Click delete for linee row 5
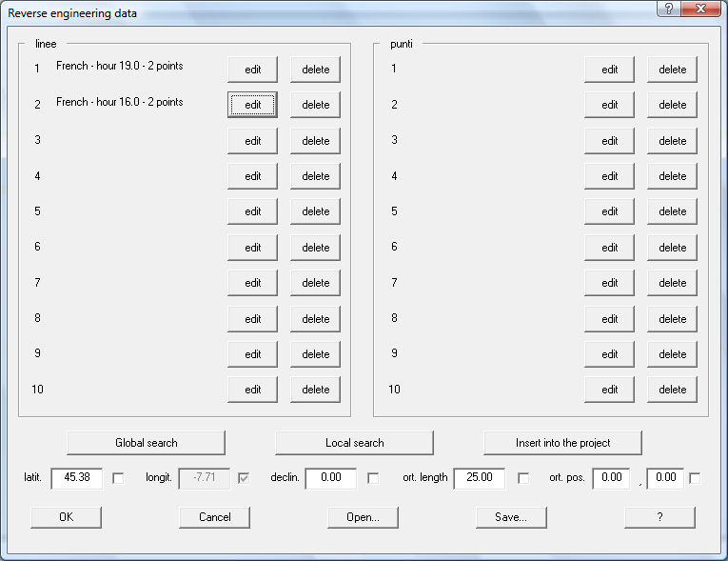Screen dimensions: 728x561 pos(315,211)
